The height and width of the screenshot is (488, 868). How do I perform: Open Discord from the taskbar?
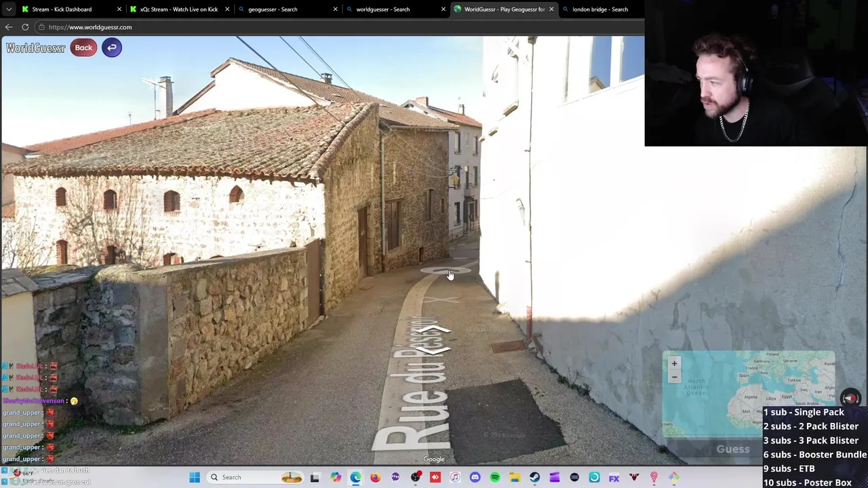[475, 477]
